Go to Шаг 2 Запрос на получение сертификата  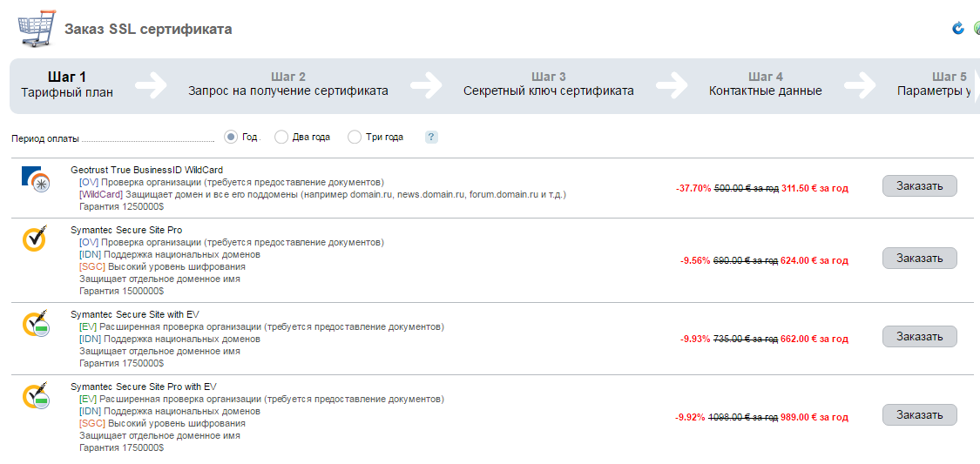[x=288, y=84]
